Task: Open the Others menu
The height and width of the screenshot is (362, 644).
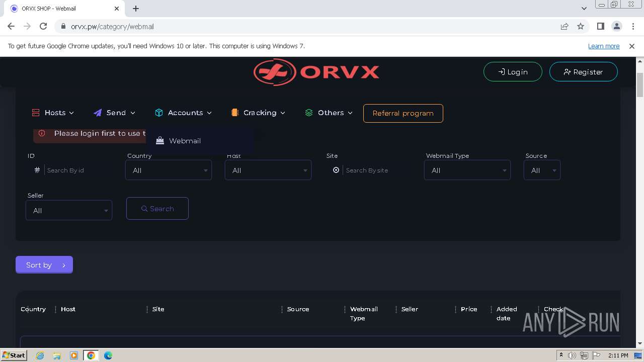Action: (x=329, y=113)
